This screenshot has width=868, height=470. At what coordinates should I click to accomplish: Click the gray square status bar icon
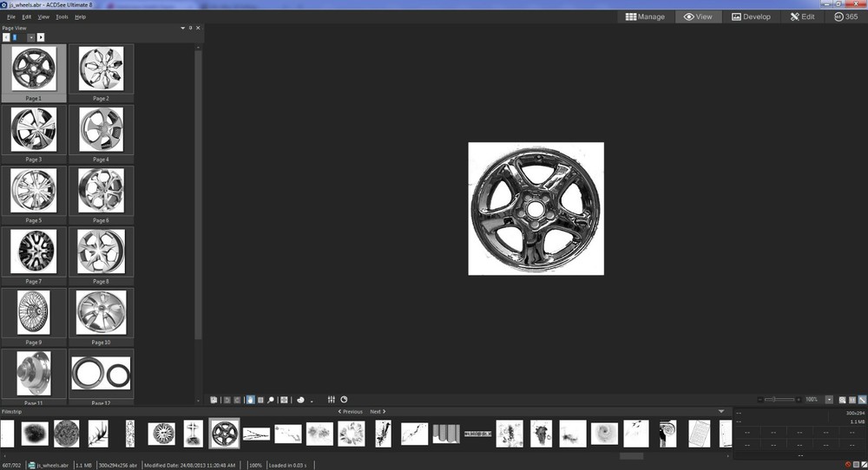coord(856,465)
